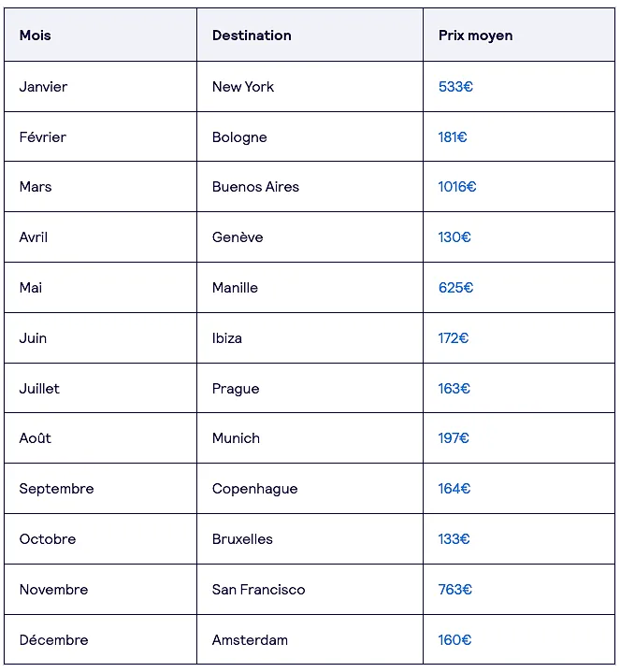This screenshot has width=620, height=672.
Task: Click the Septembre month cell
Action: pyautogui.click(x=100, y=489)
